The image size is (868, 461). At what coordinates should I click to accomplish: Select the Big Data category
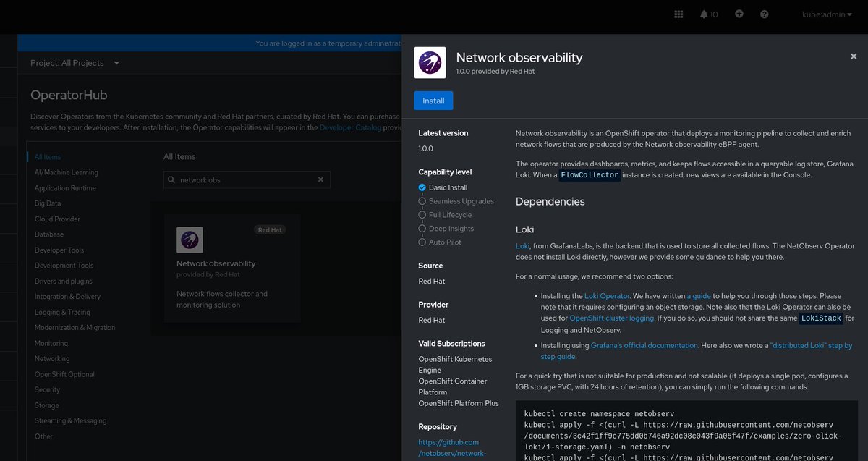48,203
